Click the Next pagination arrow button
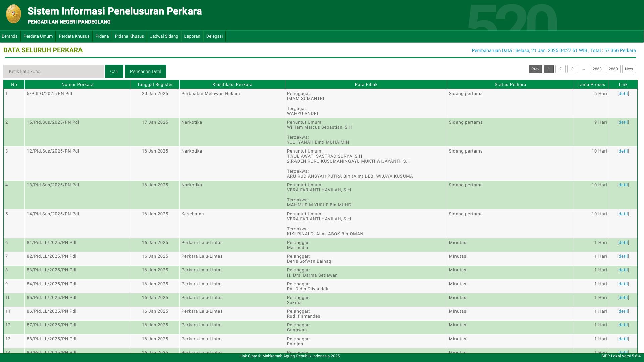644x362 pixels. point(629,69)
